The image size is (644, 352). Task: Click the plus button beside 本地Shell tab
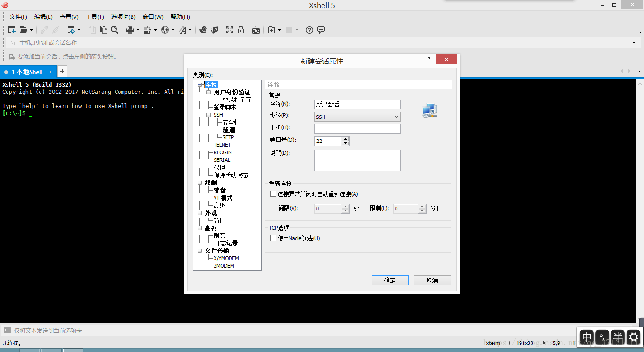62,71
